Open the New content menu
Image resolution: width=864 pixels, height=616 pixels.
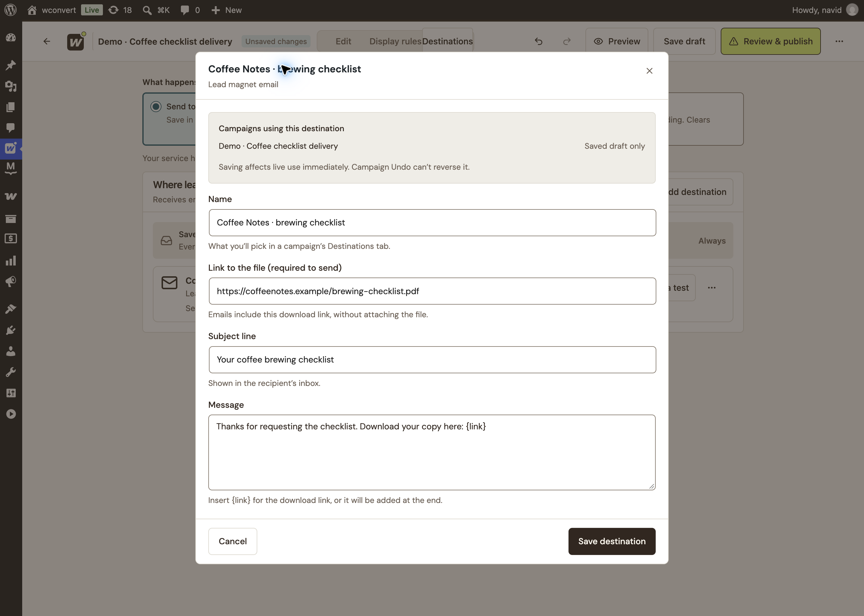pos(226,10)
